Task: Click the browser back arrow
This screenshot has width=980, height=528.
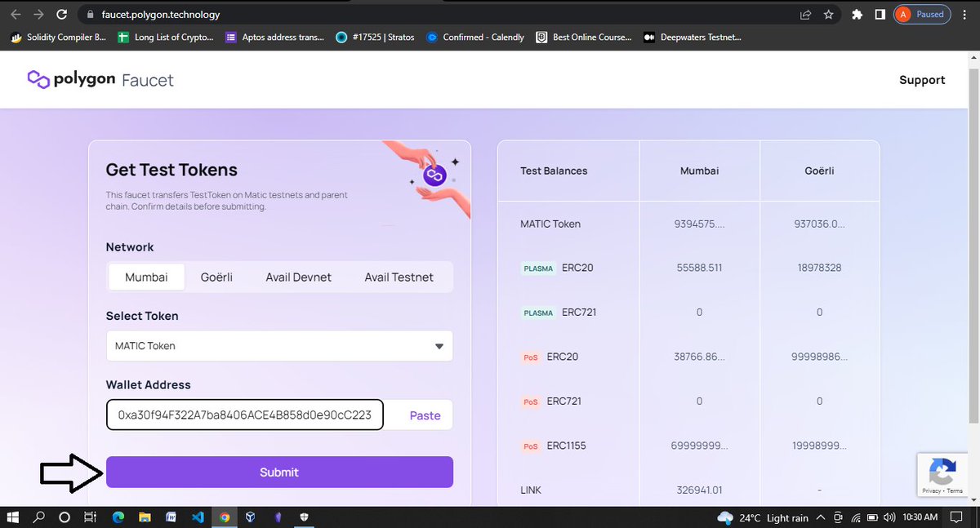Action: point(16,14)
